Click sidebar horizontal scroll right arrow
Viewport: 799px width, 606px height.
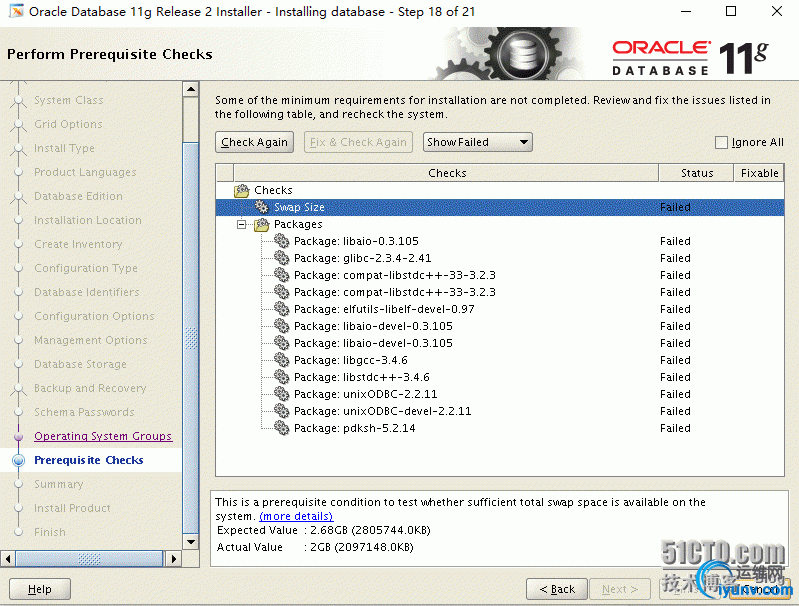coord(173,559)
